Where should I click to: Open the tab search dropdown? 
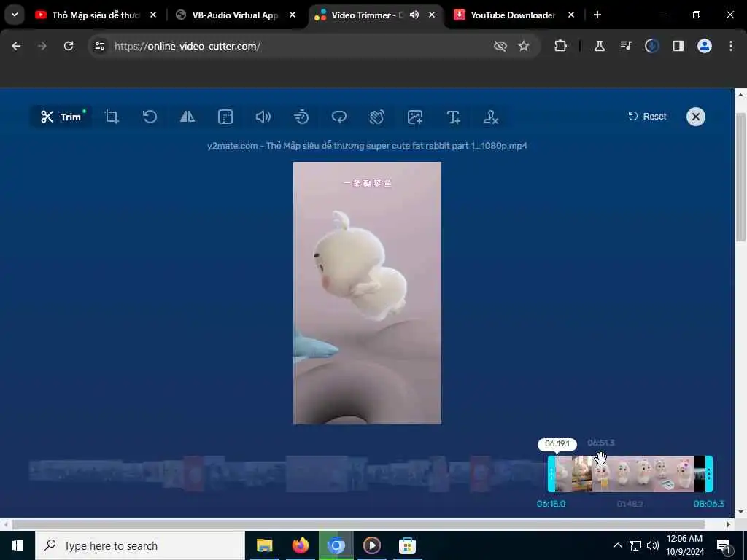[x=15, y=15]
